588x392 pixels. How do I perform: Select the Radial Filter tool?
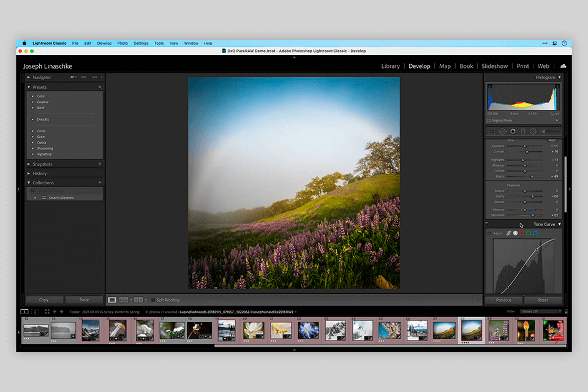(x=533, y=131)
